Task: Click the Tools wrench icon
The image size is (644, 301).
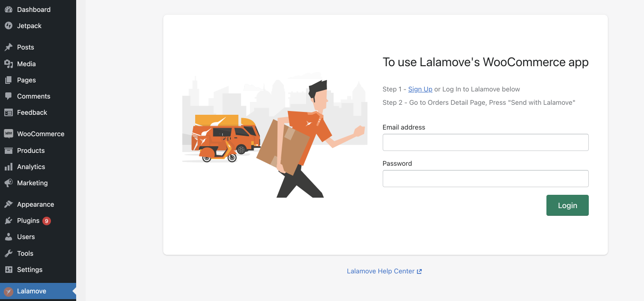Action: [x=9, y=253]
